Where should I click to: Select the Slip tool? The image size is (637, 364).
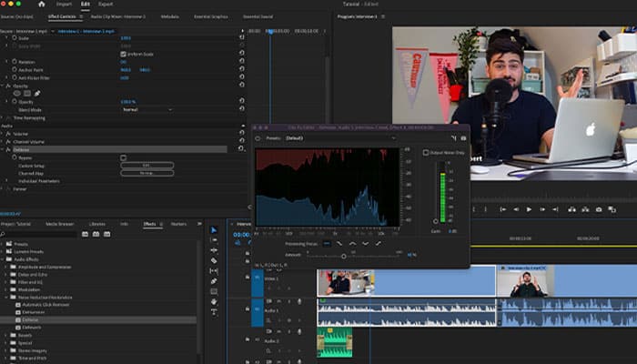[214, 270]
